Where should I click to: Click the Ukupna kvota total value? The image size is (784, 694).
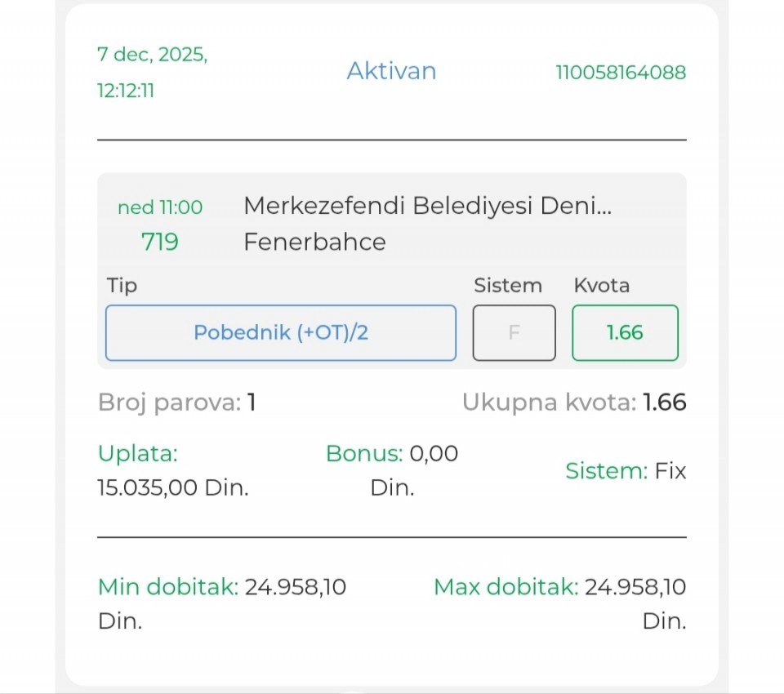664,403
